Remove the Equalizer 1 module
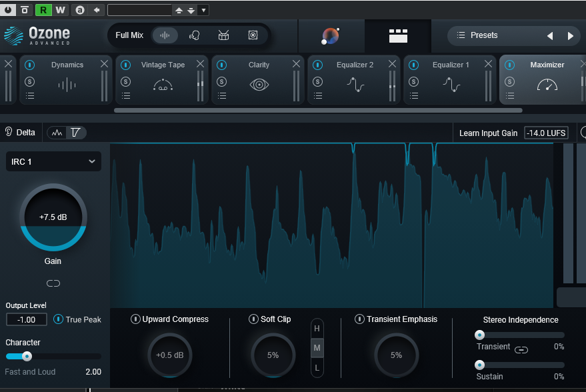 488,64
